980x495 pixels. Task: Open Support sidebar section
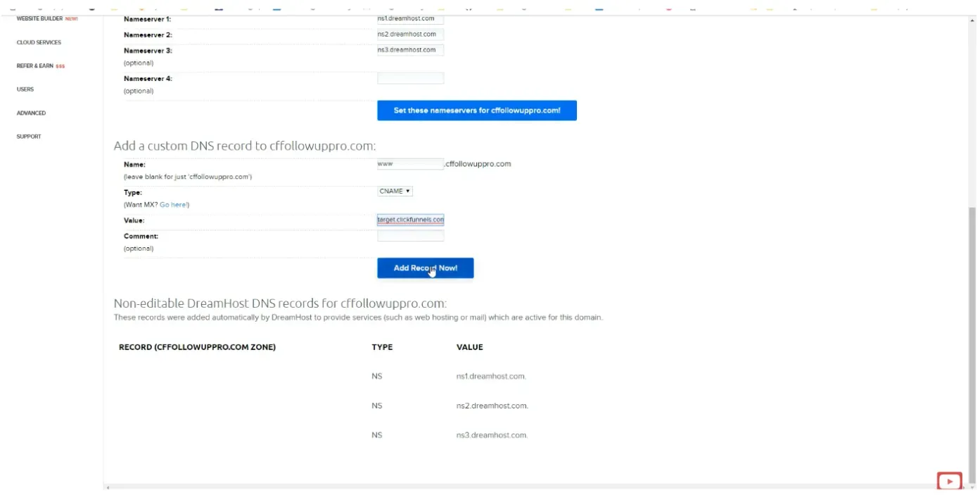29,137
